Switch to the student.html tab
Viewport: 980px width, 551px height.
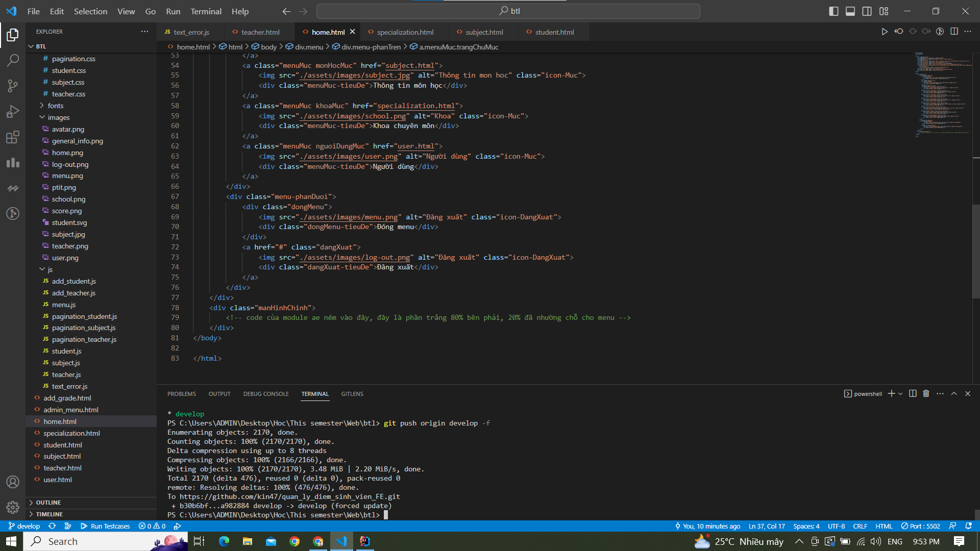tap(554, 32)
